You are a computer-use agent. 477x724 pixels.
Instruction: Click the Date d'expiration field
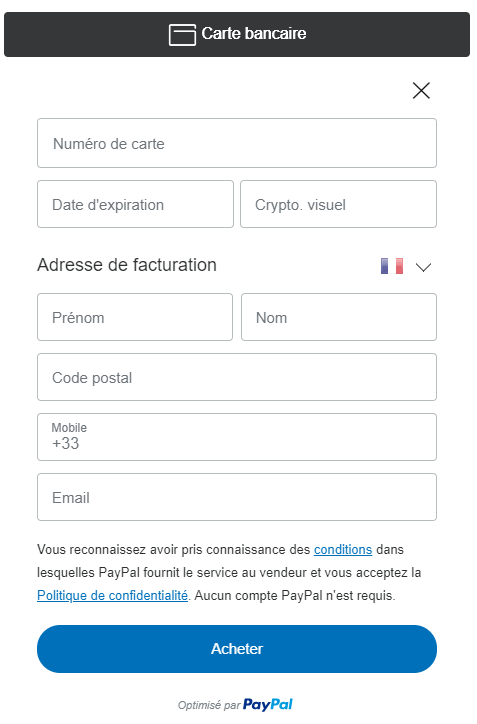[135, 204]
